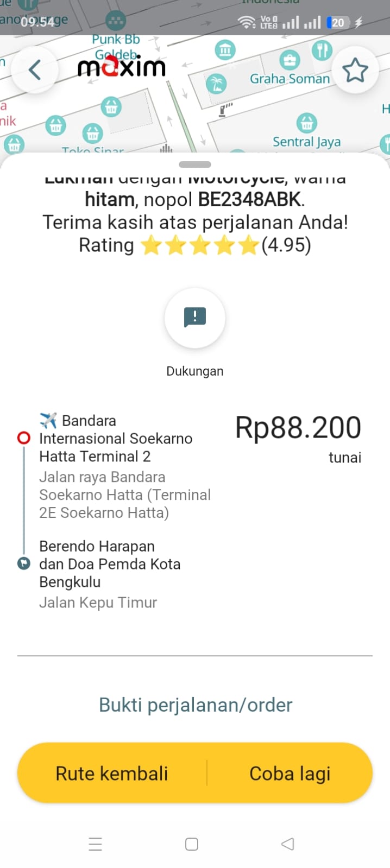
Task: Open Bukti perjalanan/order link
Action: tap(195, 705)
